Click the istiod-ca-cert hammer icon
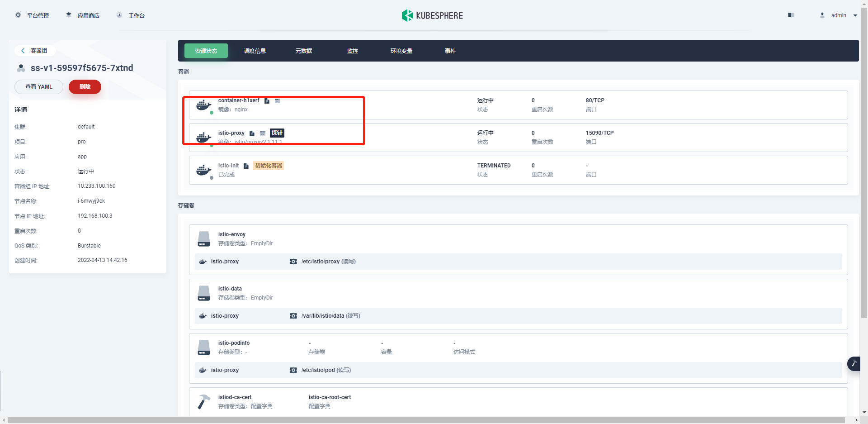Image resolution: width=868 pixels, height=424 pixels. 204,402
